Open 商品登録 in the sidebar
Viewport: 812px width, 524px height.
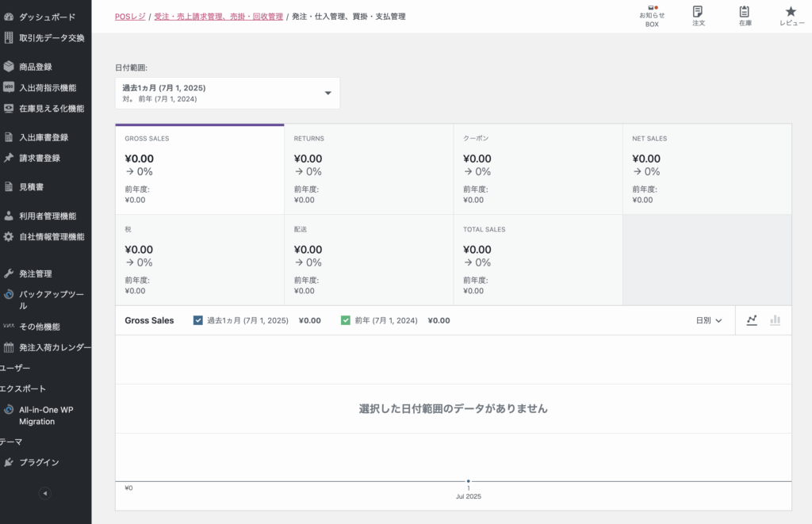coord(35,67)
